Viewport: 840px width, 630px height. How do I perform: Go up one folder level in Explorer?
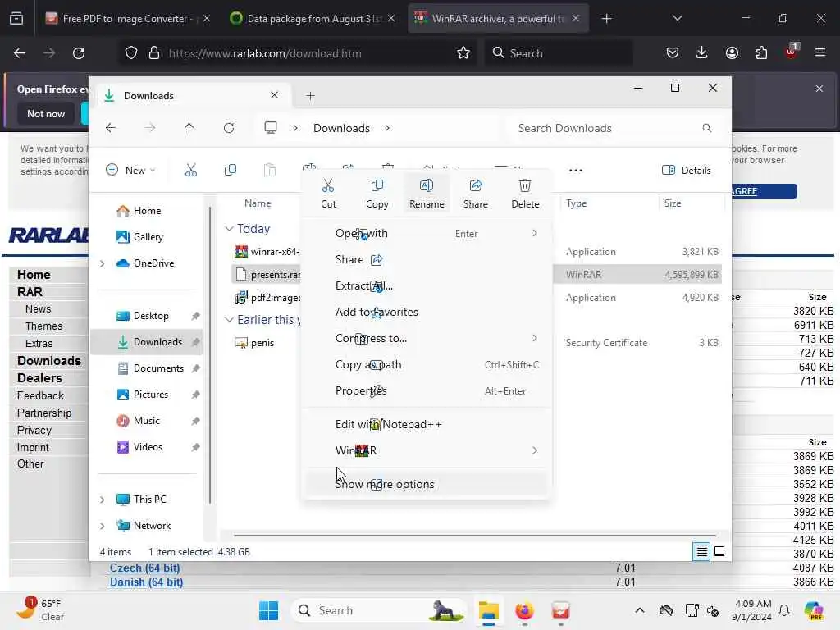(189, 128)
